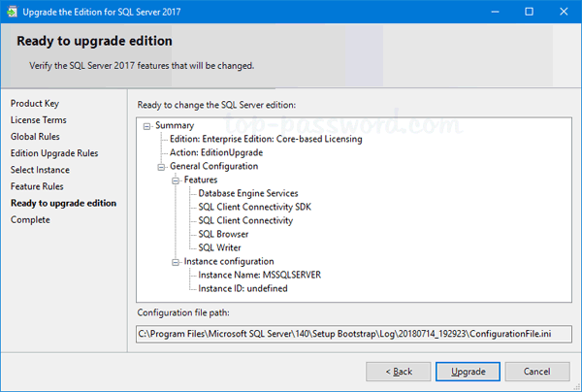Select the General Configuration row
Viewport: 582px width, 392px height.
pyautogui.click(x=213, y=166)
